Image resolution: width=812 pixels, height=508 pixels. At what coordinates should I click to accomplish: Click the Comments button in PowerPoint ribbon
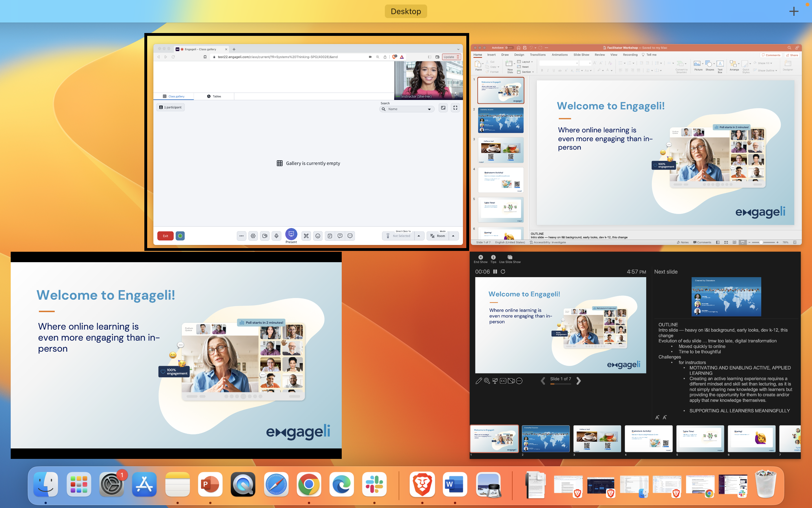(x=771, y=55)
